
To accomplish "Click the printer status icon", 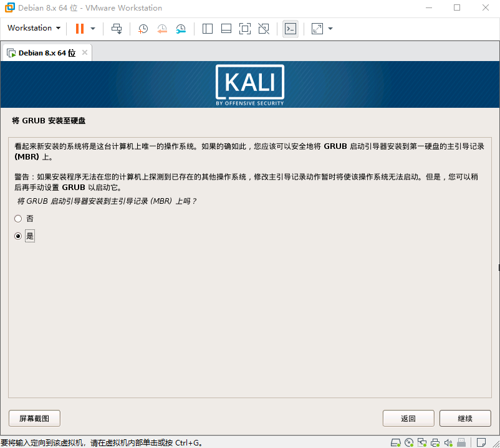I will (x=435, y=442).
